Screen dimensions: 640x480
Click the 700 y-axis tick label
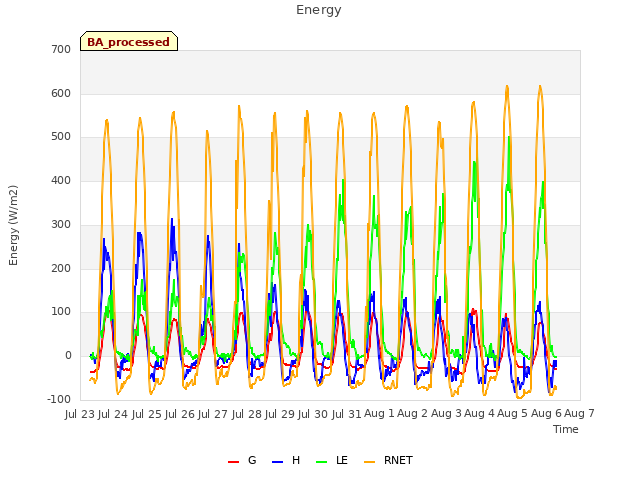click(61, 49)
